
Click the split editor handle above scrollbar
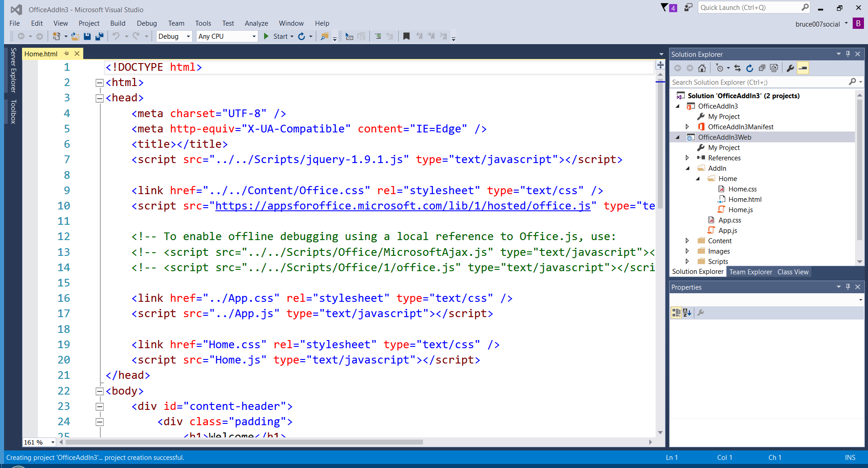pos(660,65)
